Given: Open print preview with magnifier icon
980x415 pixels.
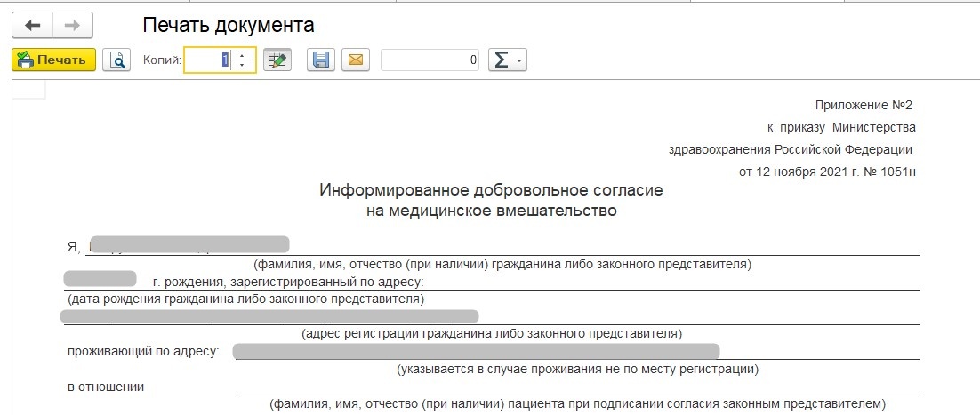Looking at the screenshot, I should coord(116,60).
